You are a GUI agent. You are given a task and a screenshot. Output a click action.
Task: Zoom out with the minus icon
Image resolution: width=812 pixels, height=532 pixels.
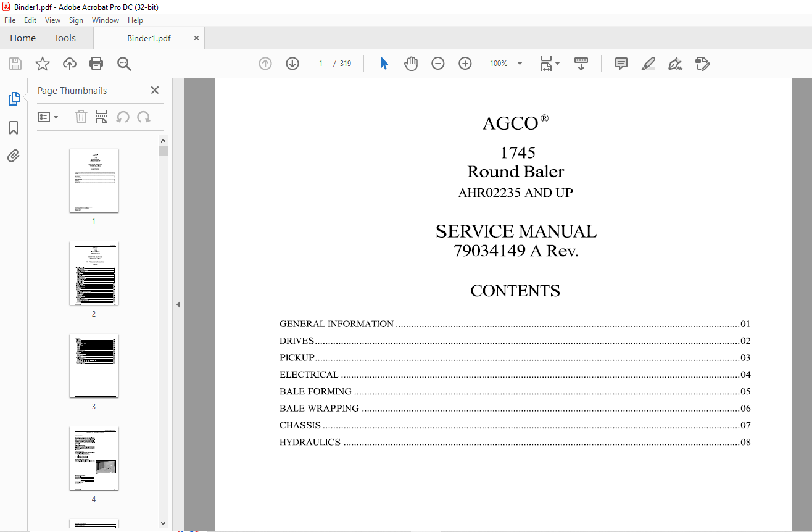[x=438, y=64]
